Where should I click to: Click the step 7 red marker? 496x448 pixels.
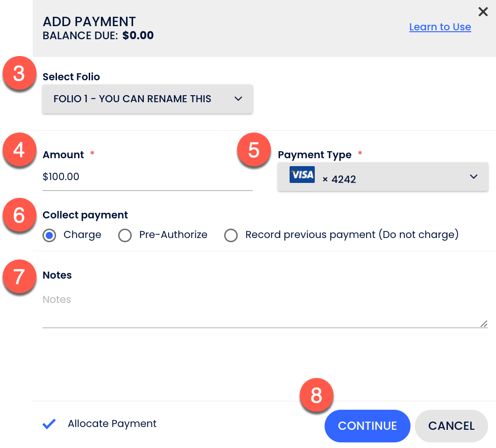[19, 276]
